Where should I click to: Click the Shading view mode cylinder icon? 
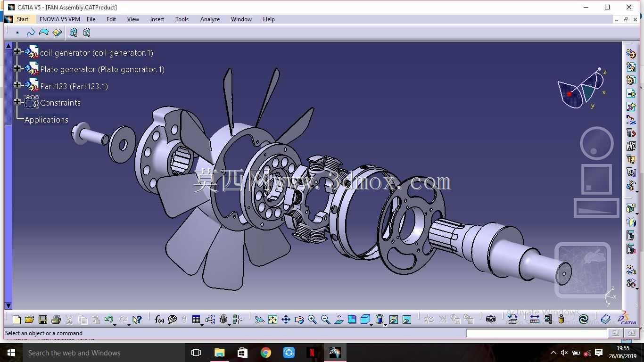[379, 320]
